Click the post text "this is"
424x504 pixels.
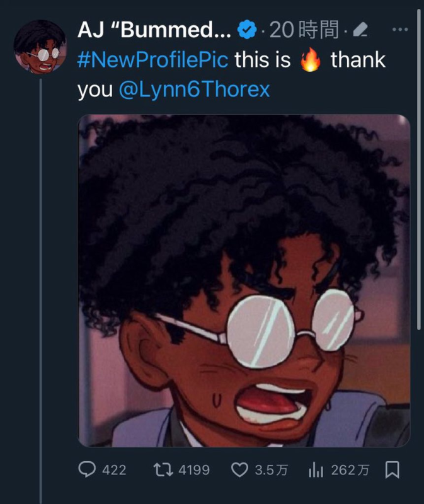coord(263,60)
